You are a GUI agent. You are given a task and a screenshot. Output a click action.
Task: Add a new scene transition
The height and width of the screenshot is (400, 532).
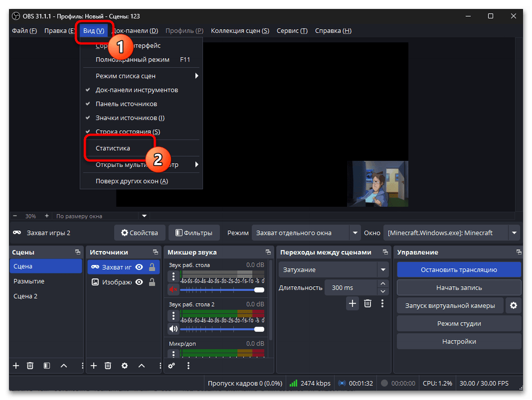click(x=352, y=303)
